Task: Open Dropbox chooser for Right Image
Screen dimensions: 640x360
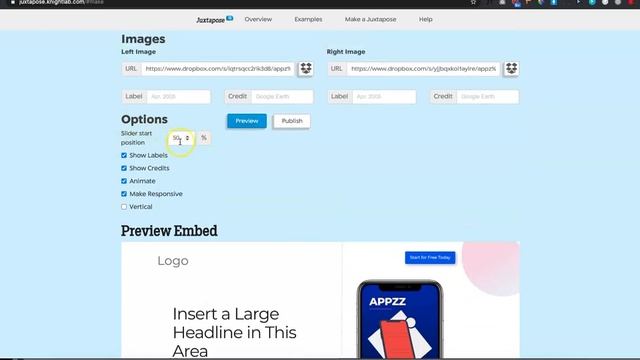Action: (x=511, y=69)
